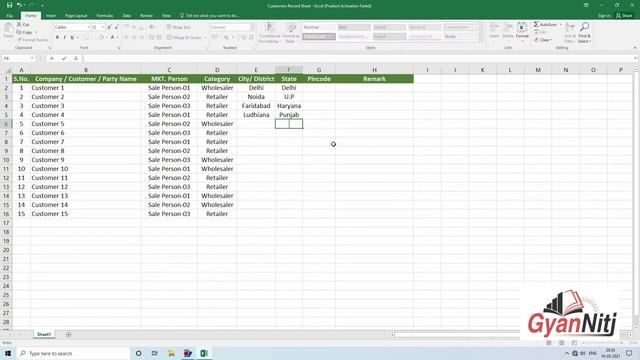Viewport: 640px width, 360px height.
Task: Switch to the Data tab
Action: coord(127,16)
